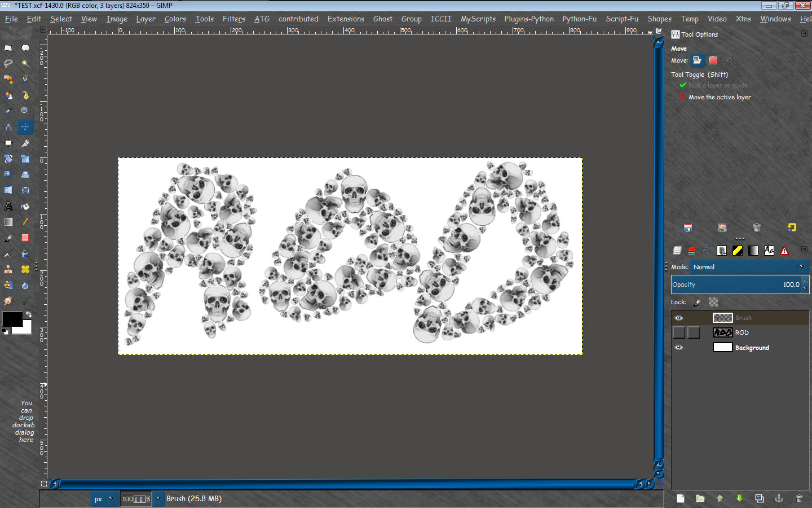
Task: Swap foreground and background colors
Action: coord(28,314)
